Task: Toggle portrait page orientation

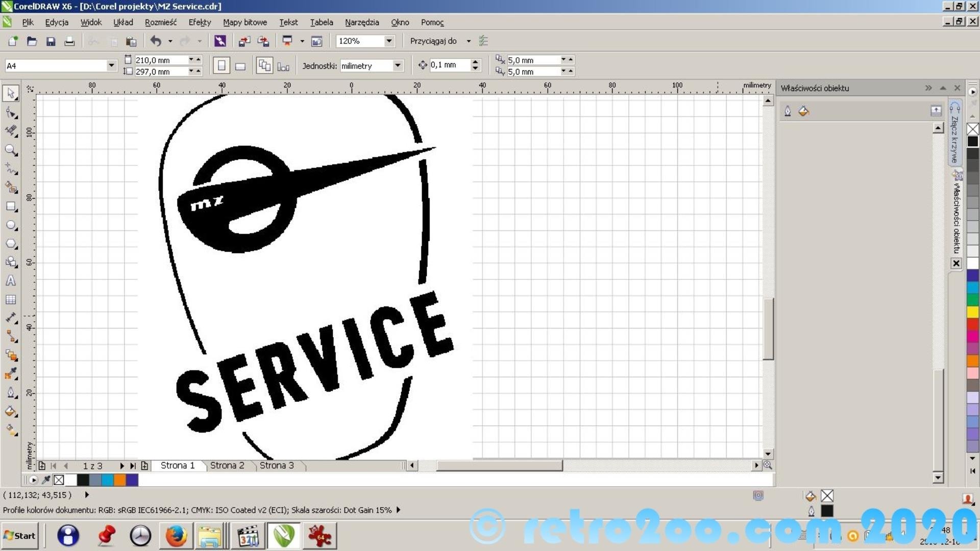Action: tap(221, 66)
